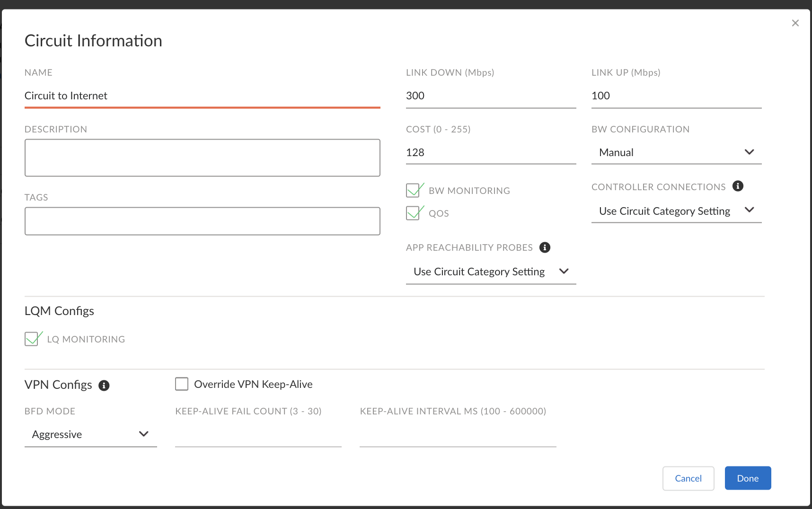Click the Controller Connections info icon
812x509 pixels.
tap(738, 186)
